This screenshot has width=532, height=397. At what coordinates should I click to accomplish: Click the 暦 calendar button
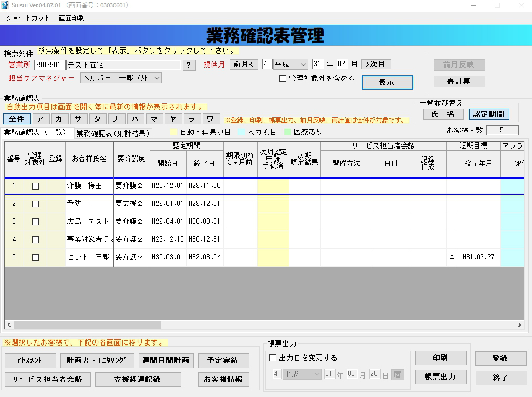point(398,374)
